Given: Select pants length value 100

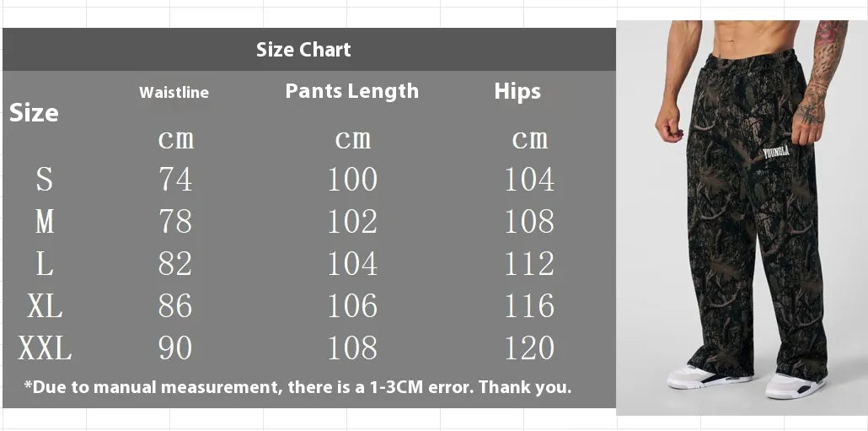Looking at the screenshot, I should point(352,180).
